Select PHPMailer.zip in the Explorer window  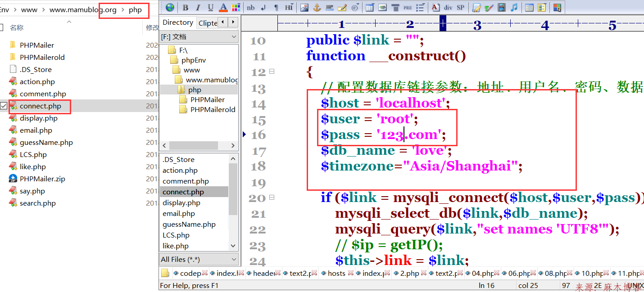pyautogui.click(x=42, y=179)
